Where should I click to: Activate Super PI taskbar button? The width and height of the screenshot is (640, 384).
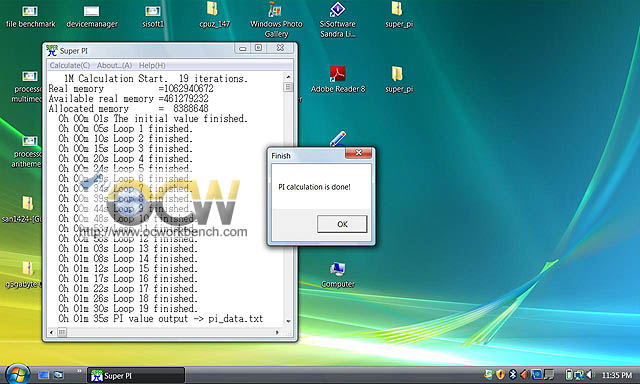pyautogui.click(x=136, y=375)
